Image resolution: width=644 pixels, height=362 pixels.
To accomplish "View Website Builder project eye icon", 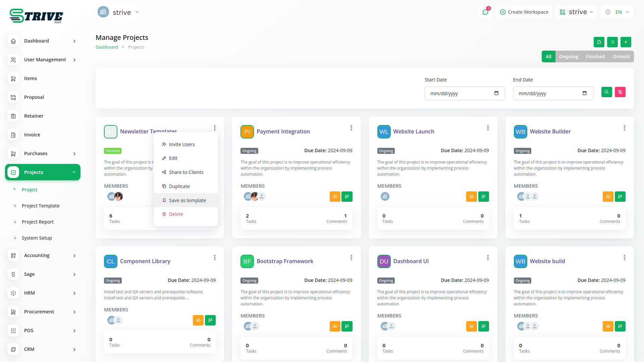I will 608,197.
